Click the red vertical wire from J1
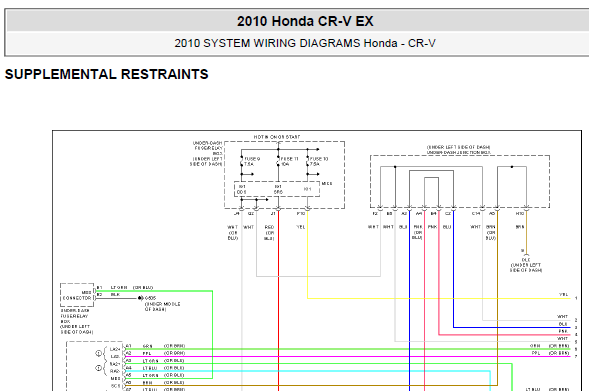Image resolution: width=589 pixels, height=391 pixels. pos(278,300)
